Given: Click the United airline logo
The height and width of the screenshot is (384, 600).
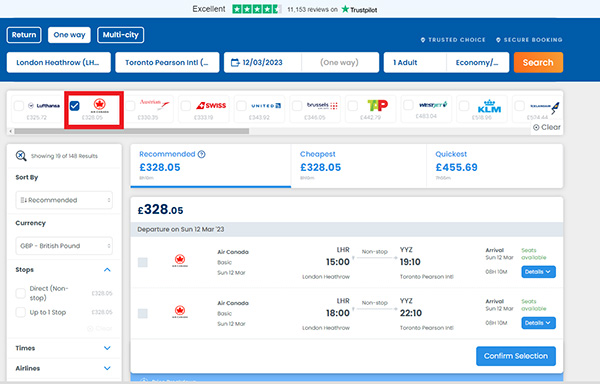Looking at the screenshot, I should click(266, 106).
